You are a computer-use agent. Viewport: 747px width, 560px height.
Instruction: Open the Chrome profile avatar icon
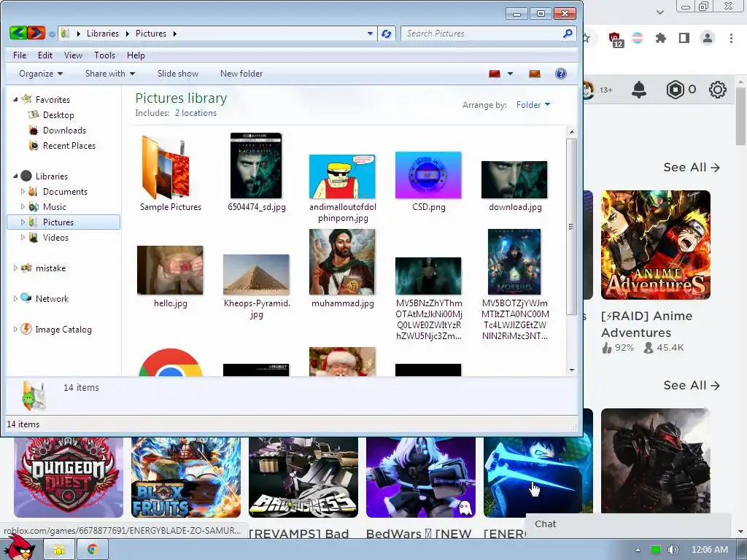[708, 38]
